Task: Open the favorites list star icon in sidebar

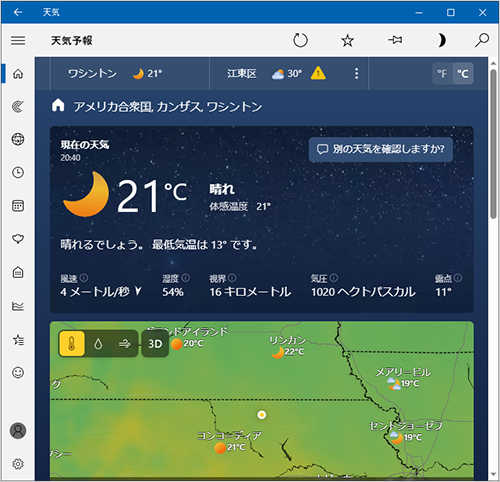Action: pos(18,340)
